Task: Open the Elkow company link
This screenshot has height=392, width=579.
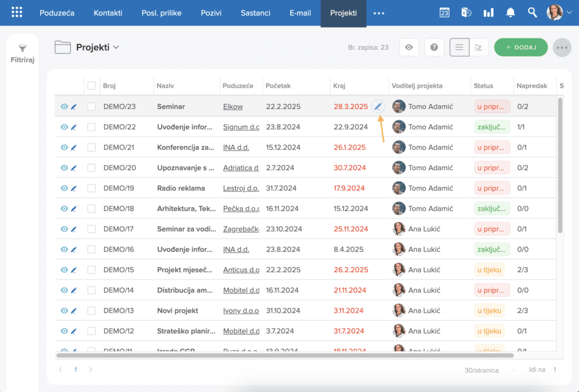Action: click(232, 107)
